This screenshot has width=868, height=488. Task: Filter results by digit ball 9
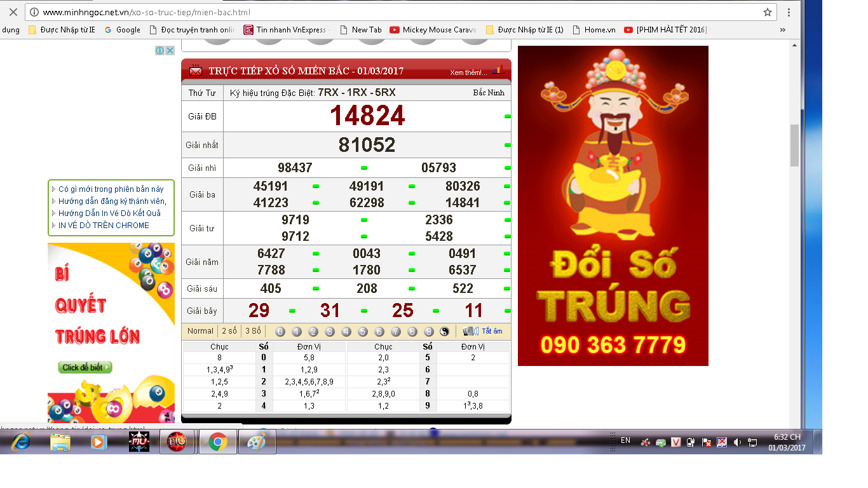[428, 332]
